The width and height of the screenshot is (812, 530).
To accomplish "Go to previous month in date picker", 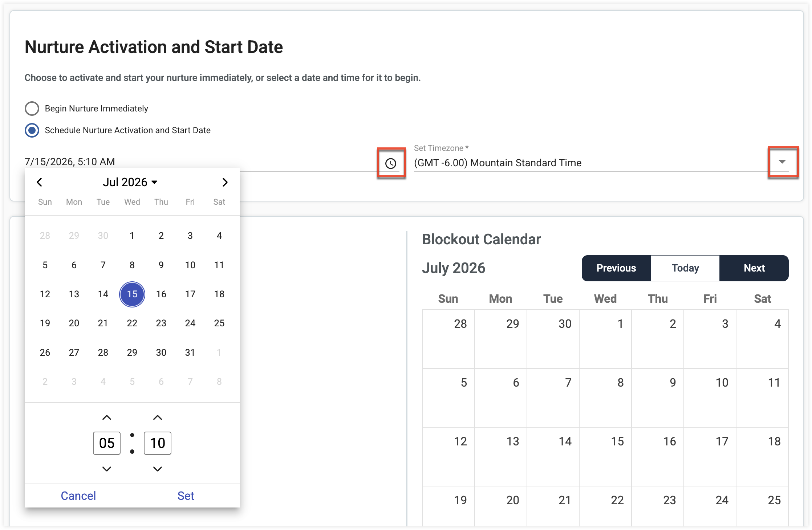I will (40, 182).
